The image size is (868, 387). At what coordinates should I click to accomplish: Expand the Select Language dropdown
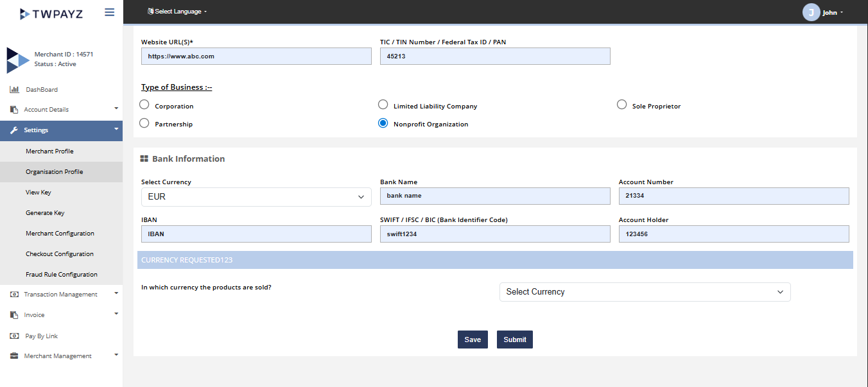tap(178, 12)
